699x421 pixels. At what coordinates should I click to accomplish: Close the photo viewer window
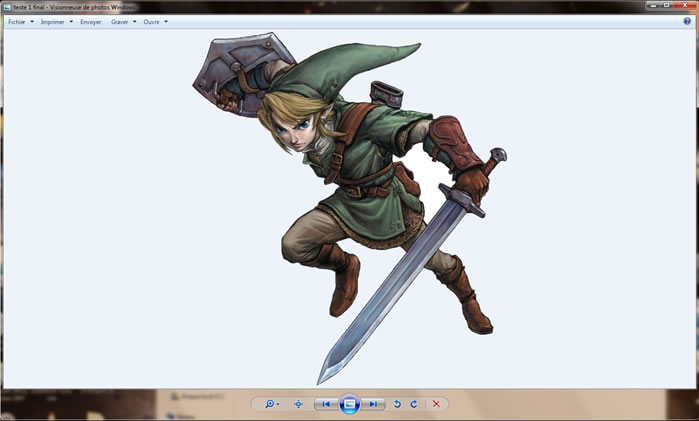coord(685,5)
